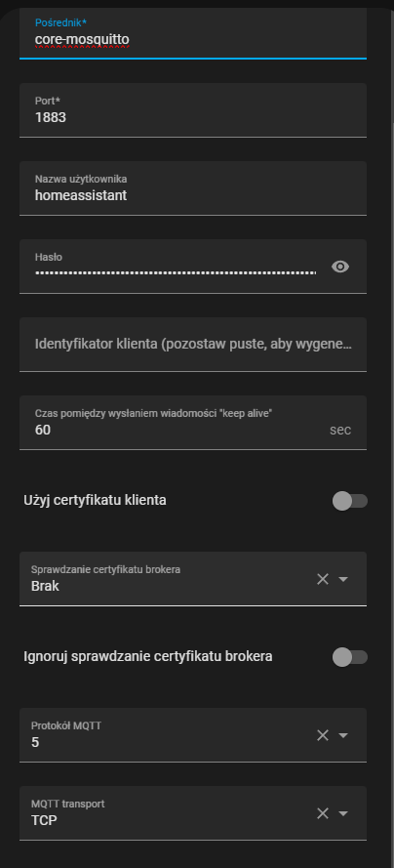Clear the MQTT transport value with X
The height and width of the screenshot is (868, 394).
(x=323, y=813)
